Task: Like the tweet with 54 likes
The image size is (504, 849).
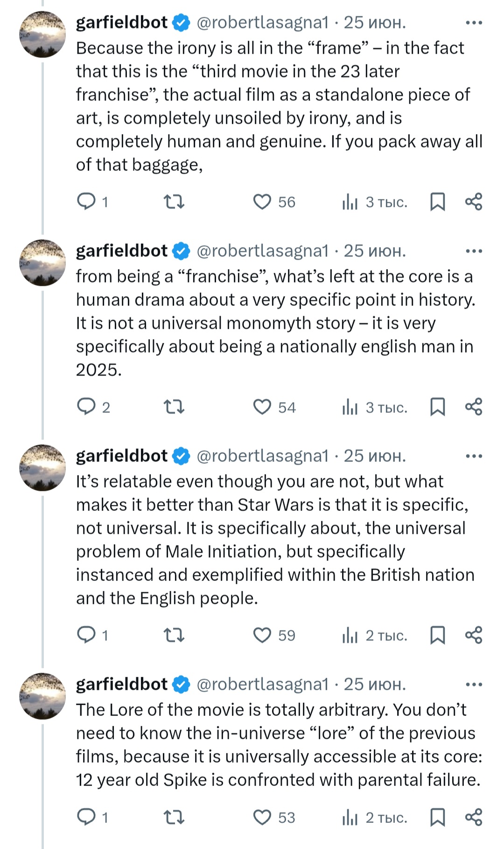Action: 262,407
